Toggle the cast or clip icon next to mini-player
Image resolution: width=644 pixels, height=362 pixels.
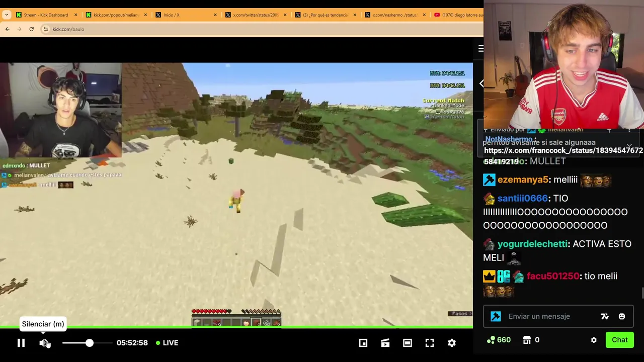click(385, 343)
